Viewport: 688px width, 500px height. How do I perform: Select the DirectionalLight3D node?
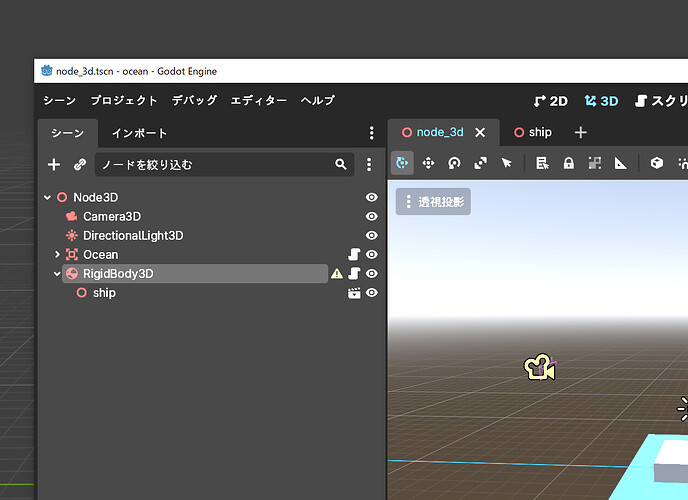(x=133, y=236)
